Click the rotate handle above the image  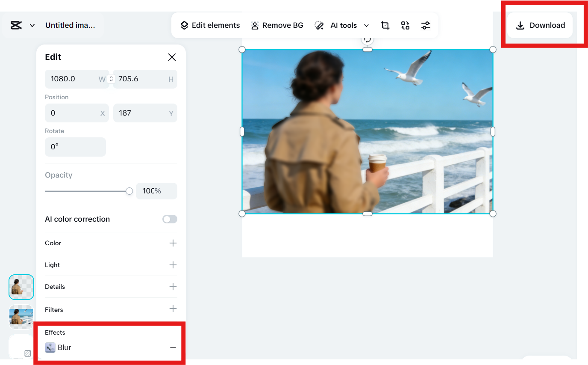[x=367, y=39]
